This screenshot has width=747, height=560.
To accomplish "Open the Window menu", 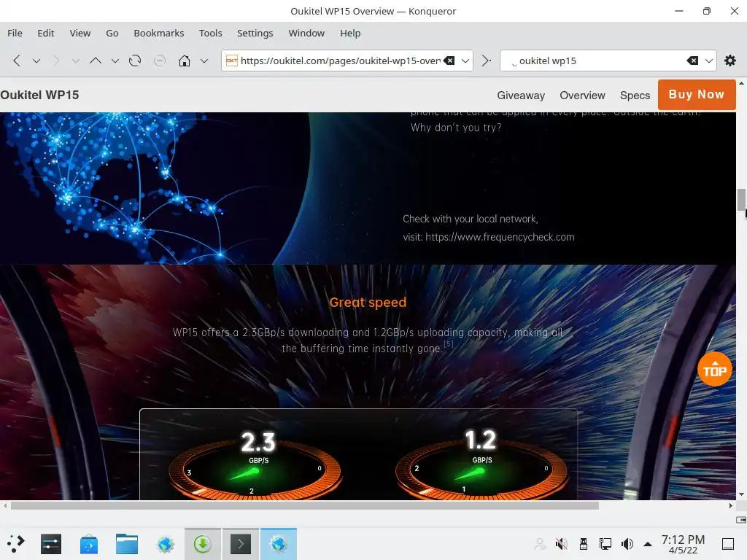I will click(x=306, y=34).
